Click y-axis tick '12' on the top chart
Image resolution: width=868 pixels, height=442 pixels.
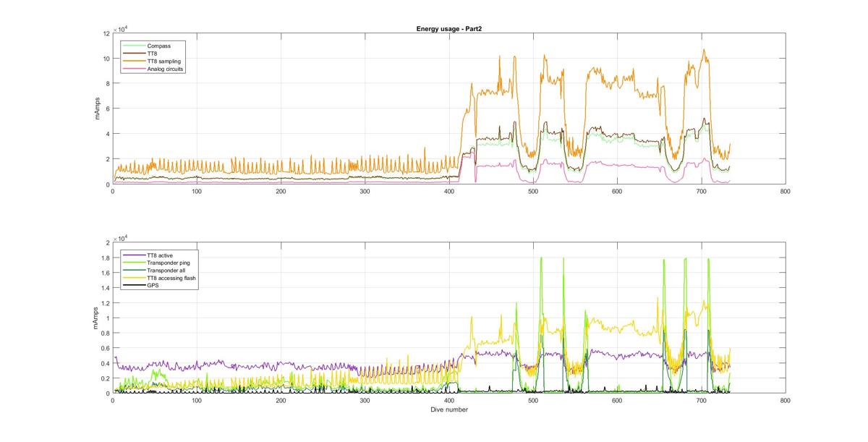click(106, 33)
